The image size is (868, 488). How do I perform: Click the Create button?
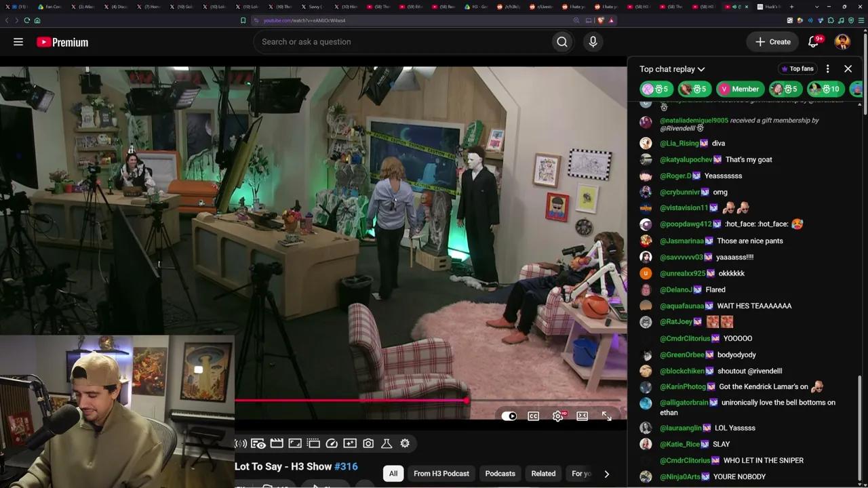point(773,42)
